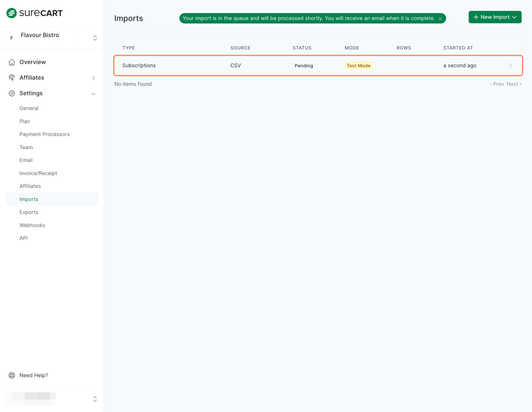The image size is (532, 412).
Task: Click the SureCart logo icon
Action: click(x=11, y=13)
